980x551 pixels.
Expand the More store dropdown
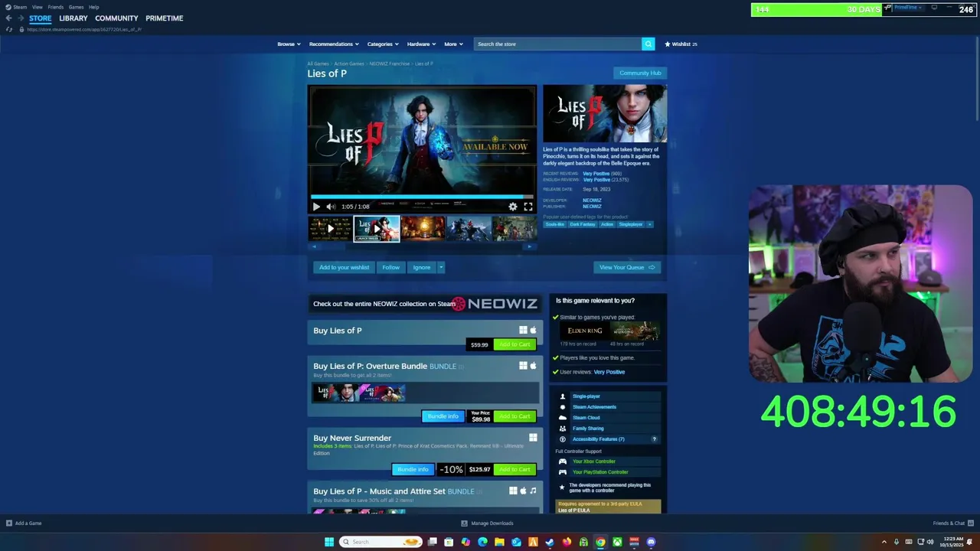tap(453, 44)
